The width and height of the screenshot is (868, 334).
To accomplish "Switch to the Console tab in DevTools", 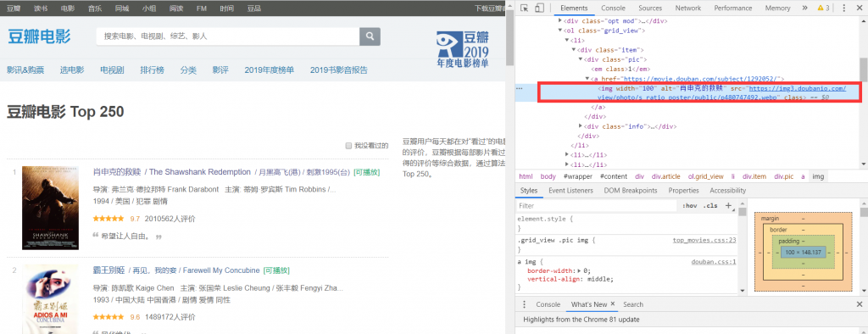I will [x=614, y=8].
